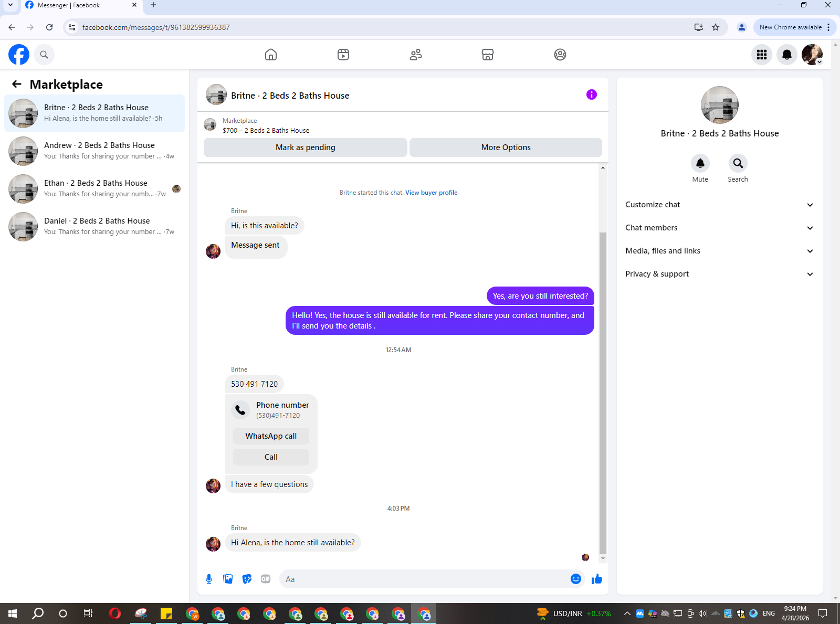Image resolution: width=840 pixels, height=624 pixels.
Task: Expand the Chat members section
Action: [720, 228]
